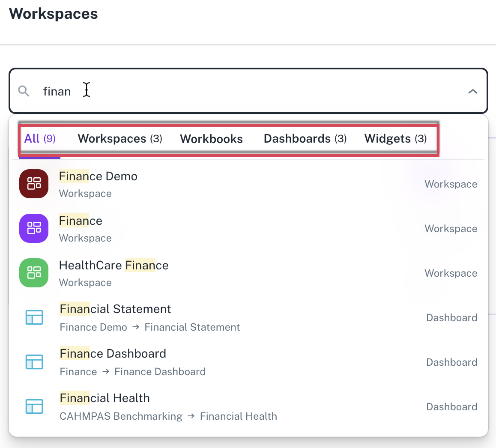Click path text Finance Demo → Financial Statement
Image resolution: width=496 pixels, height=448 pixels.
click(x=150, y=327)
